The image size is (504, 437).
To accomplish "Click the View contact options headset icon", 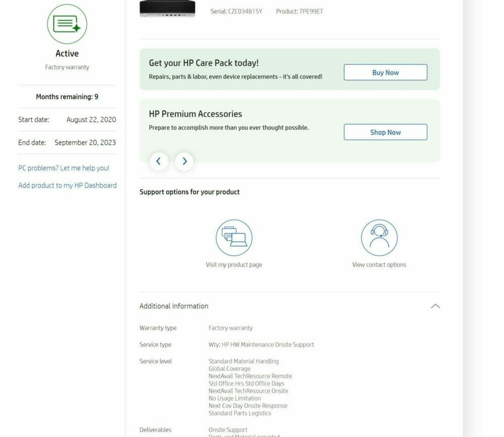I will pos(380,237).
